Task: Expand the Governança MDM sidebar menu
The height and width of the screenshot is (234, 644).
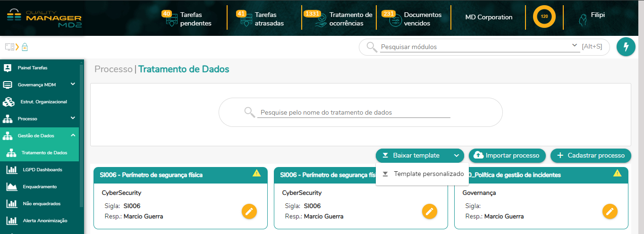Action: tap(73, 84)
